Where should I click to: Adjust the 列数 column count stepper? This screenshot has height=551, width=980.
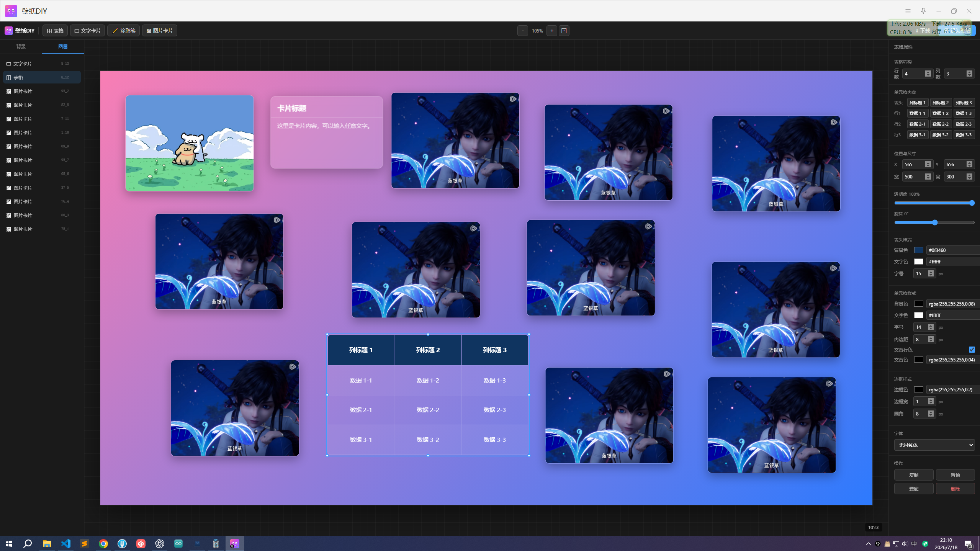(x=969, y=74)
